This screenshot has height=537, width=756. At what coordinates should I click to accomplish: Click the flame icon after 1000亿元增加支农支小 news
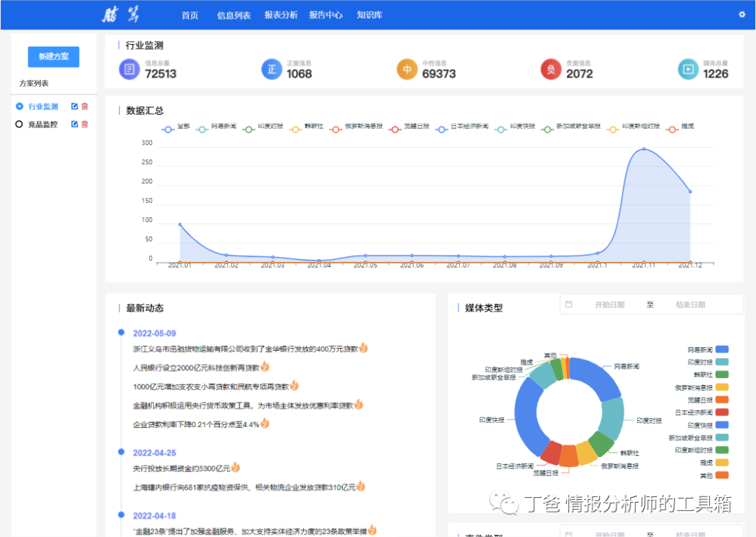(x=294, y=386)
